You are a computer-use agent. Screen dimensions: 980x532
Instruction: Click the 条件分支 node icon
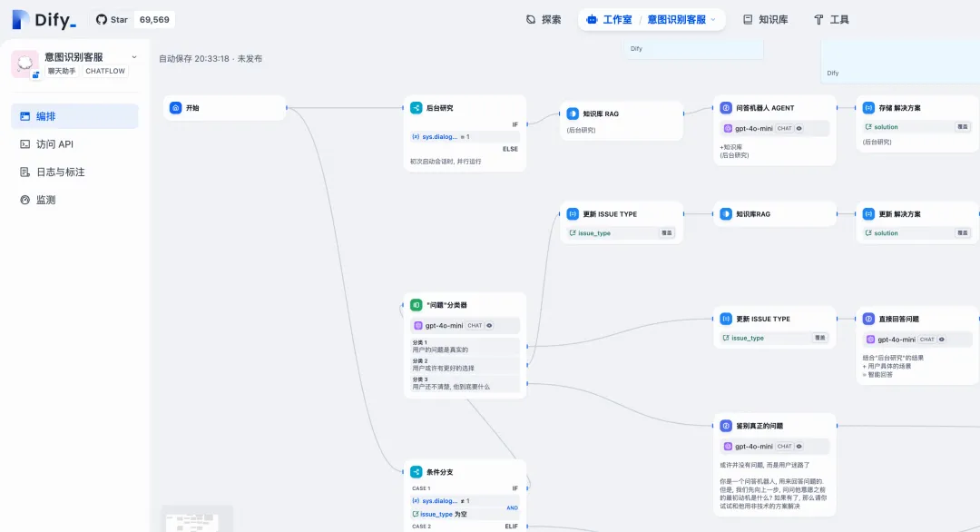point(416,471)
